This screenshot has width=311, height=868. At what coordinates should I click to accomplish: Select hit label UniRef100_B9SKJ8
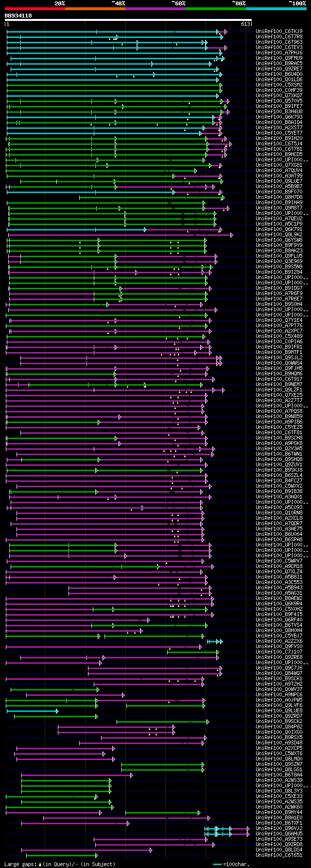click(x=279, y=470)
